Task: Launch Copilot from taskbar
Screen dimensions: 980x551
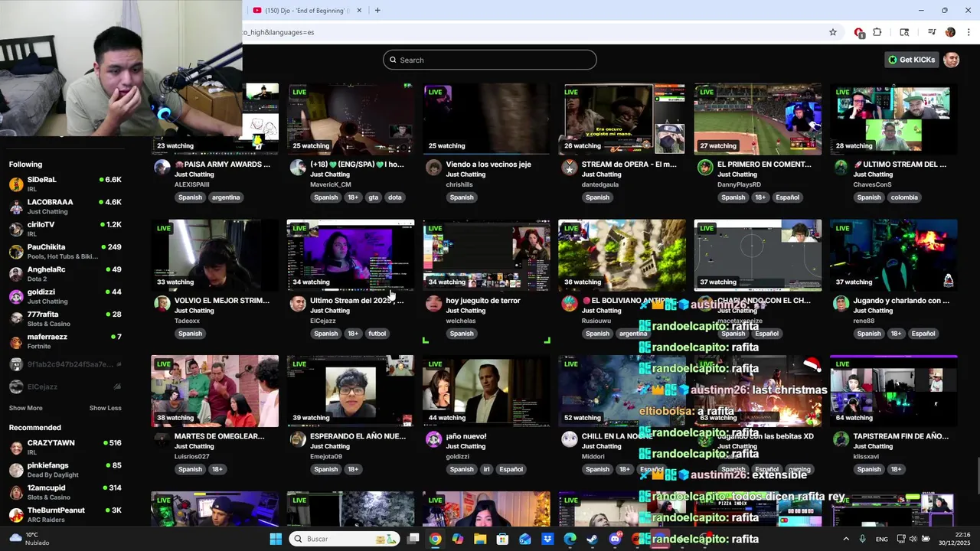Action: (458, 539)
